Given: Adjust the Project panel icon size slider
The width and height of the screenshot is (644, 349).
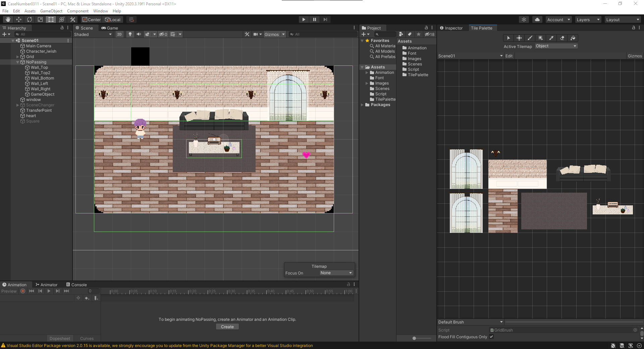Looking at the screenshot, I should pos(415,338).
